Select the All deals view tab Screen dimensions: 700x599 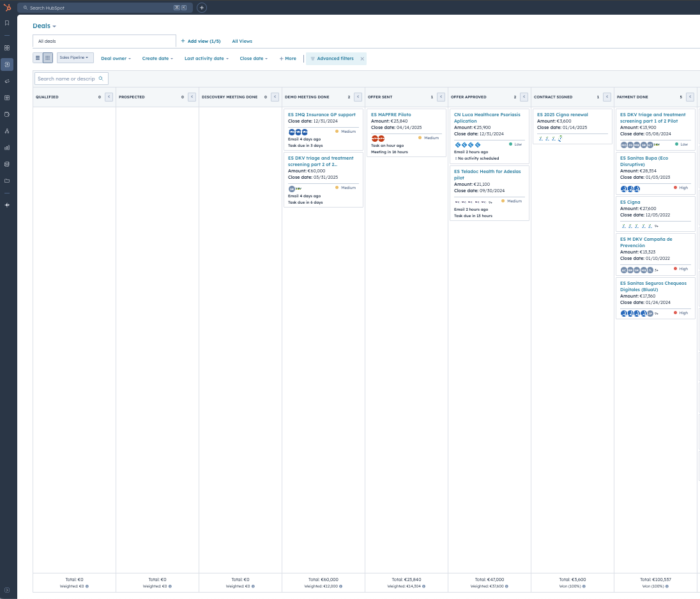pyautogui.click(x=104, y=42)
